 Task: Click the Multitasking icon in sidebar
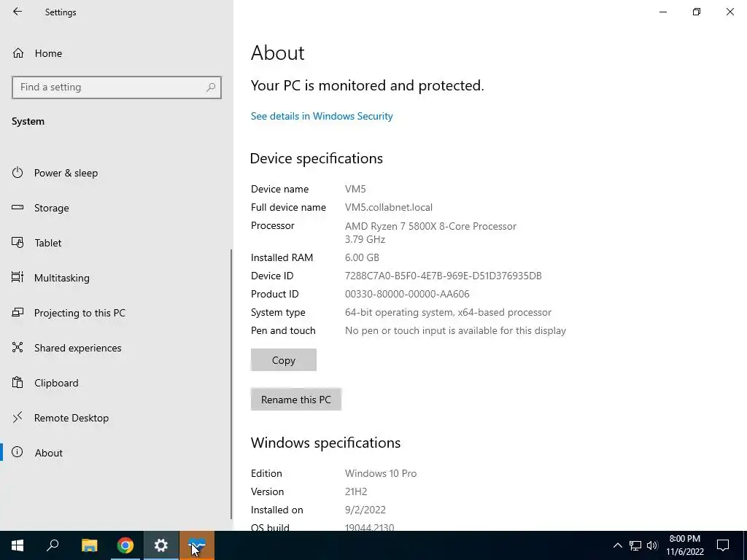point(18,277)
